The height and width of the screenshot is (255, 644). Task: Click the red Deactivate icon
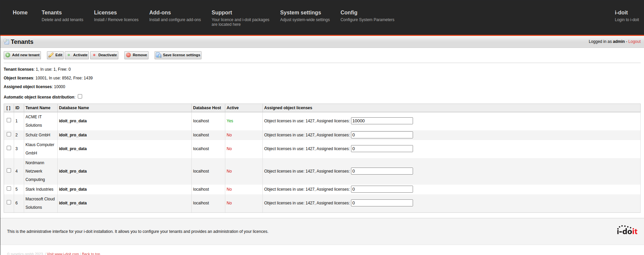point(94,55)
